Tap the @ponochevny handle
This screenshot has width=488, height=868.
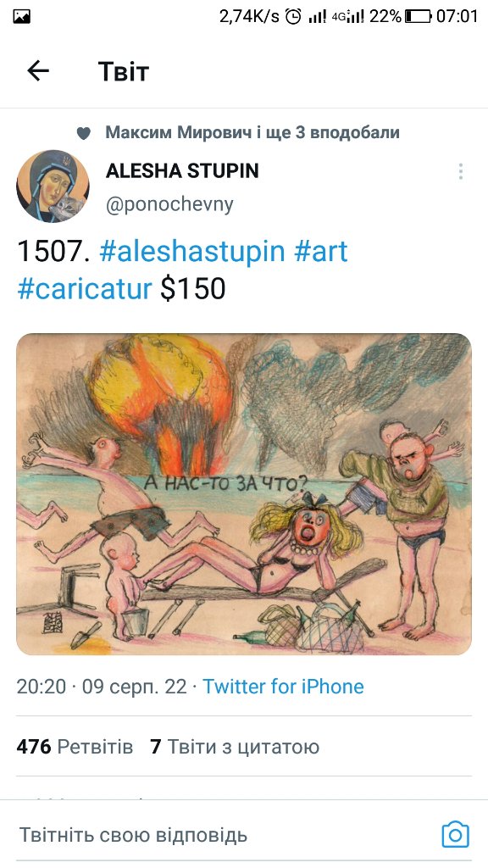(169, 204)
